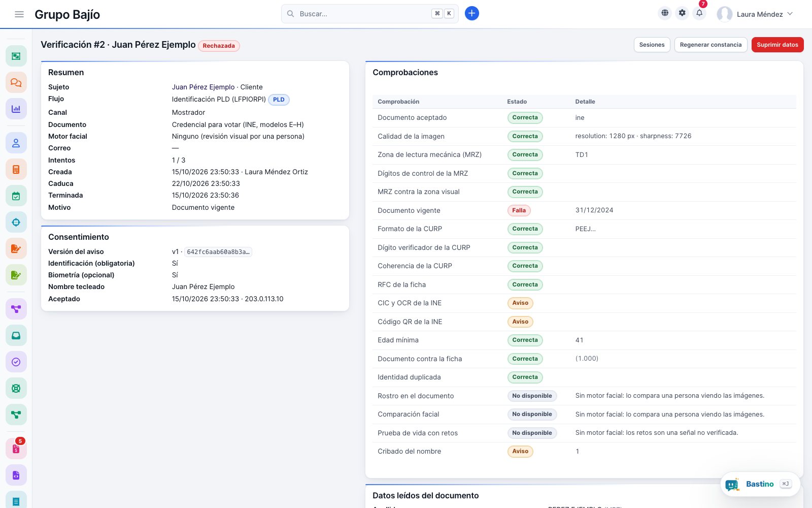The height and width of the screenshot is (508, 812).
Task: Focus the Buscar search field
Action: [x=369, y=14]
